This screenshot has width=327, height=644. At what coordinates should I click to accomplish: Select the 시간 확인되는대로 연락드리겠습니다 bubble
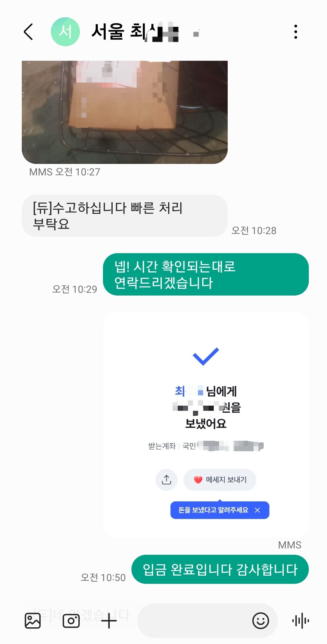coord(206,274)
